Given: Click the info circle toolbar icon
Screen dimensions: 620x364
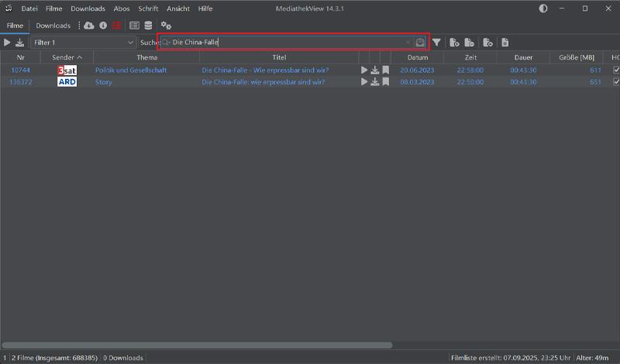Looking at the screenshot, I should [x=103, y=26].
